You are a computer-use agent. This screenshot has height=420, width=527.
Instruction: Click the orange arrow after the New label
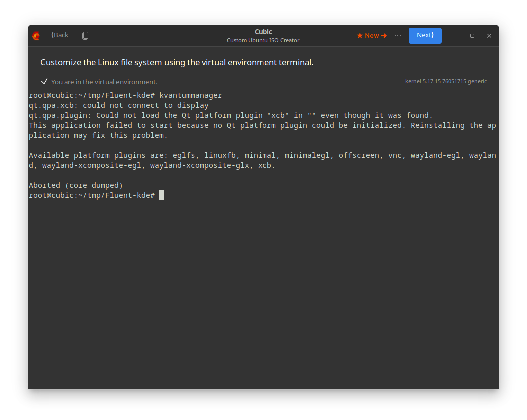click(385, 35)
